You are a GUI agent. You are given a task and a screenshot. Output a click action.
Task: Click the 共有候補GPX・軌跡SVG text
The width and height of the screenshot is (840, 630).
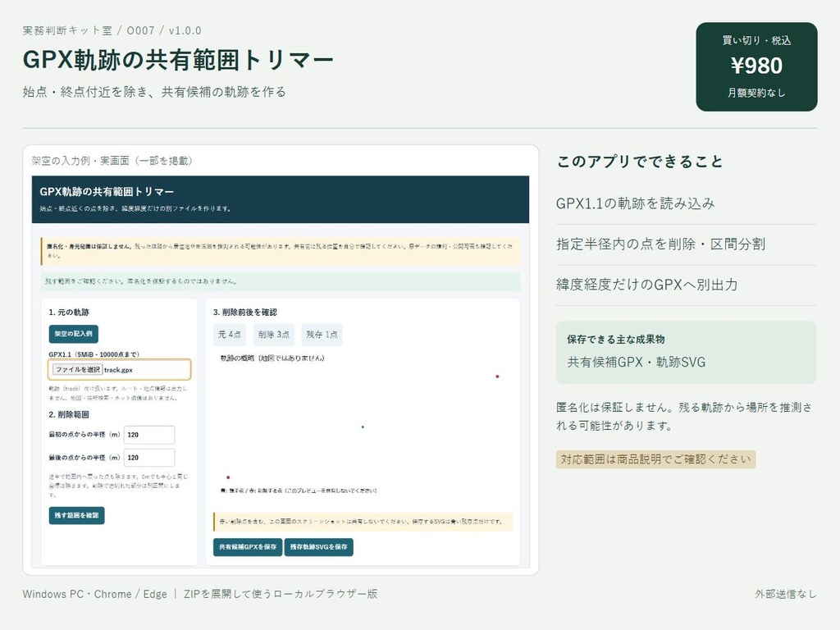click(x=637, y=362)
